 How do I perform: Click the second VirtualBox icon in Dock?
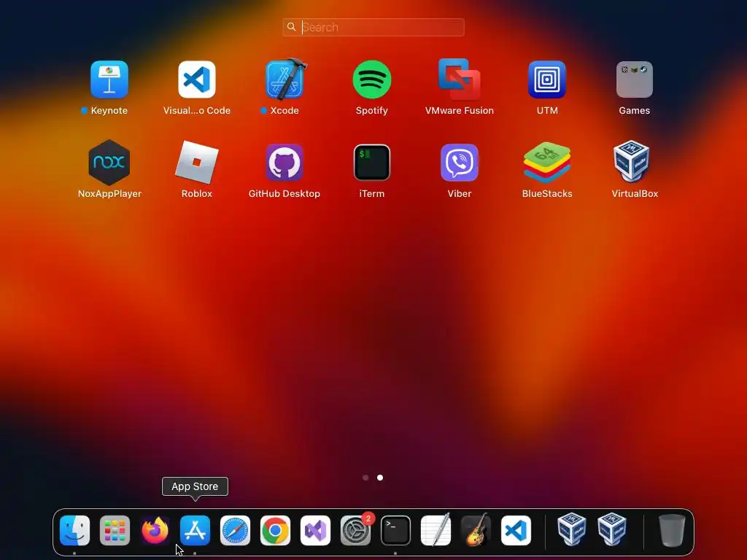[612, 529]
